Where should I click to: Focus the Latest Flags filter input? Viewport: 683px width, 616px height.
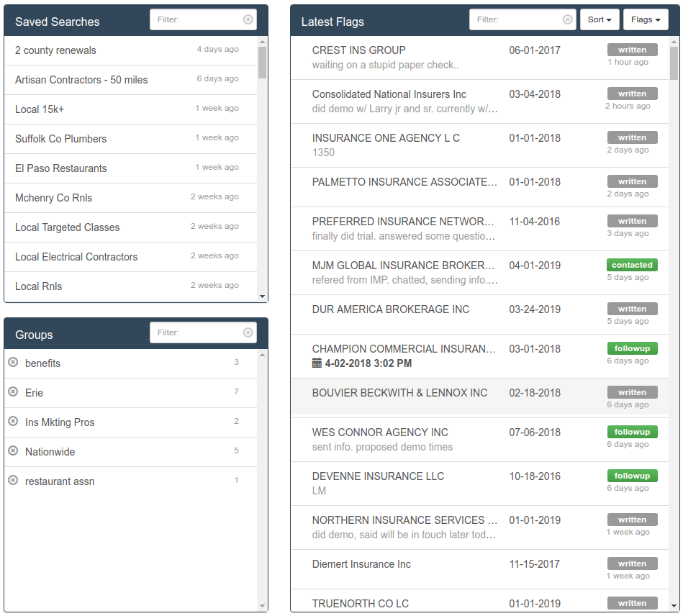523,19
